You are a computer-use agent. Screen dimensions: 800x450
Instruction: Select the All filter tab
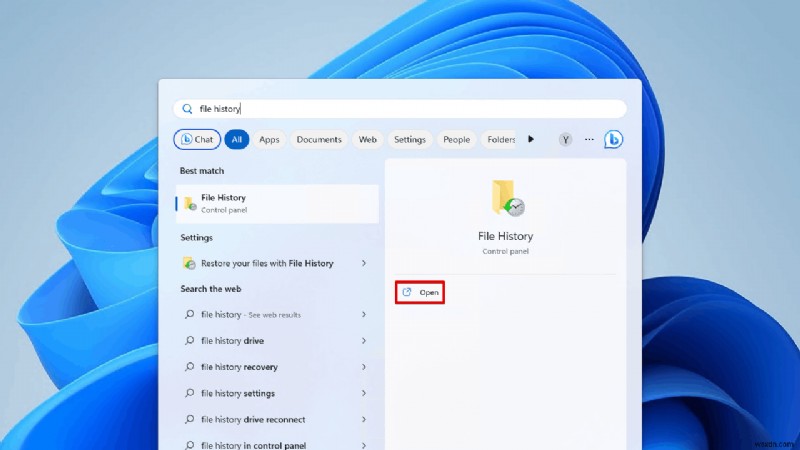pyautogui.click(x=237, y=139)
